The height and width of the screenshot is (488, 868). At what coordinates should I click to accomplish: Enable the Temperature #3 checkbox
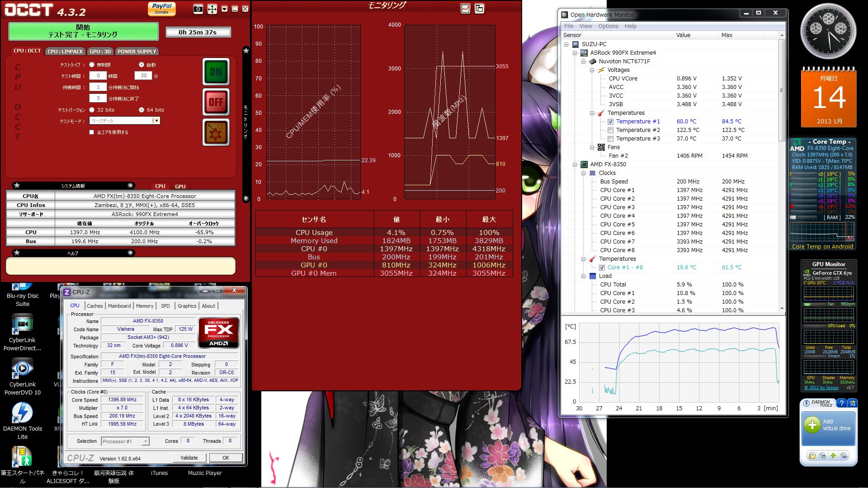click(x=610, y=139)
